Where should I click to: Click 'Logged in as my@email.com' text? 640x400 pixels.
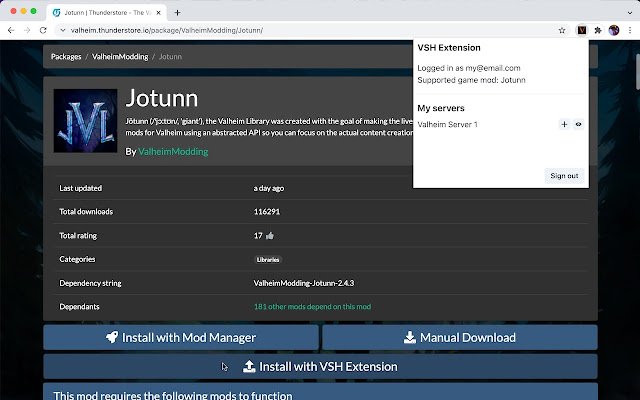(469, 68)
